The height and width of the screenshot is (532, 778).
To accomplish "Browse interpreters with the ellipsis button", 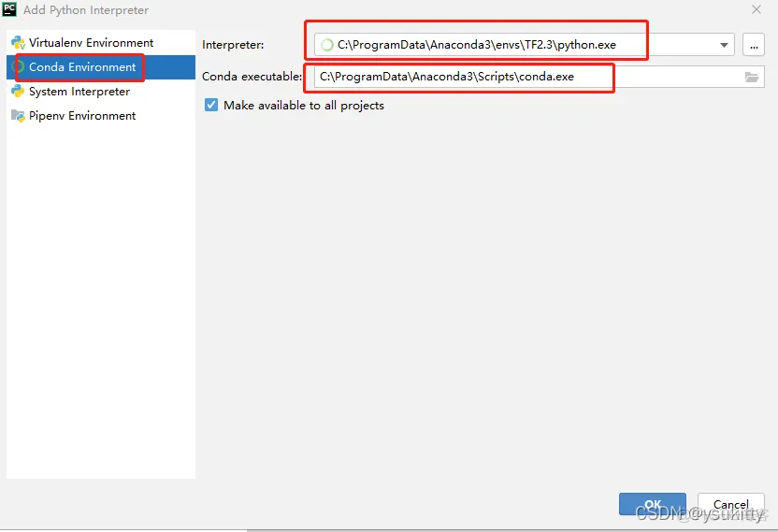I will pyautogui.click(x=754, y=45).
